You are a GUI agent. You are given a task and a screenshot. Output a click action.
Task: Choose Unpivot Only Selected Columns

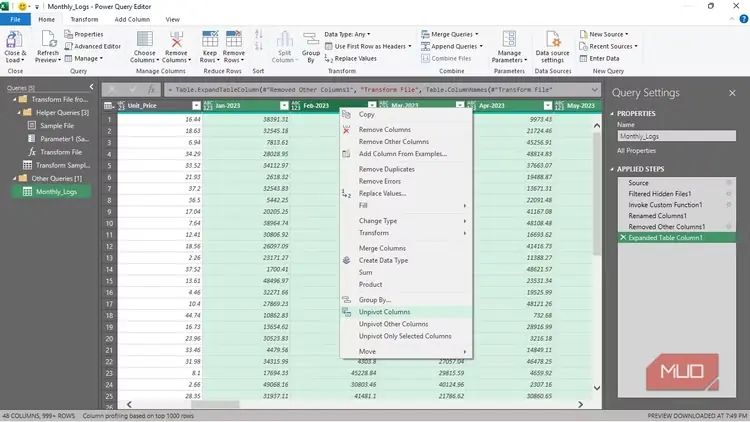[x=406, y=336]
